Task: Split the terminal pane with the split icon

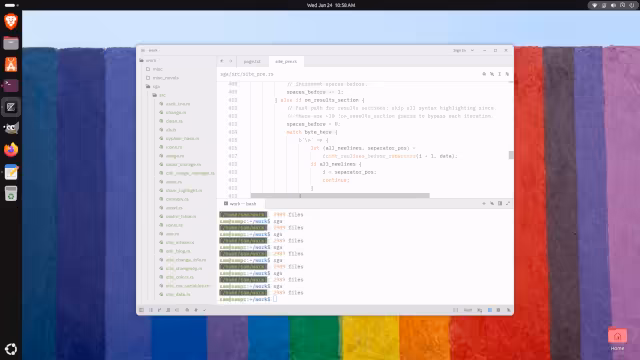Action: pyautogui.click(x=500, y=203)
